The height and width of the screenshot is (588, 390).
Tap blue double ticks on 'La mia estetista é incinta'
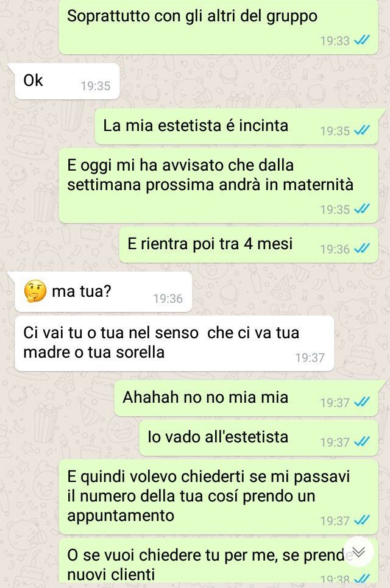(x=362, y=130)
